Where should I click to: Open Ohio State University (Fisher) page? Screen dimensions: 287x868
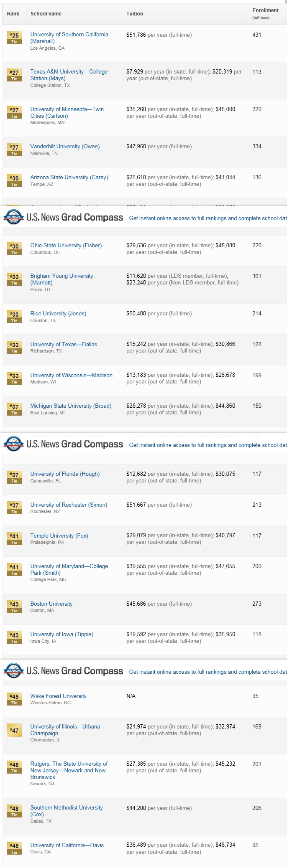[66, 245]
